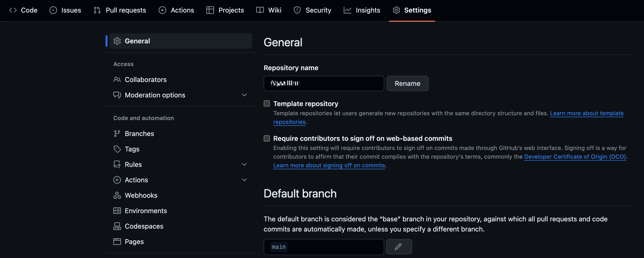Expand the Moderation options section
This screenshot has height=258, width=644.
(244, 95)
